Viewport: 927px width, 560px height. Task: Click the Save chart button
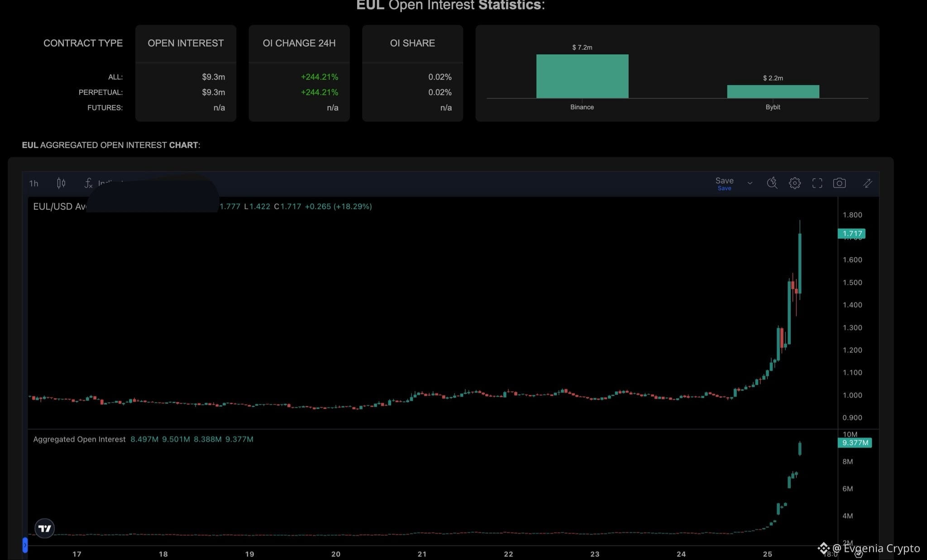point(724,183)
